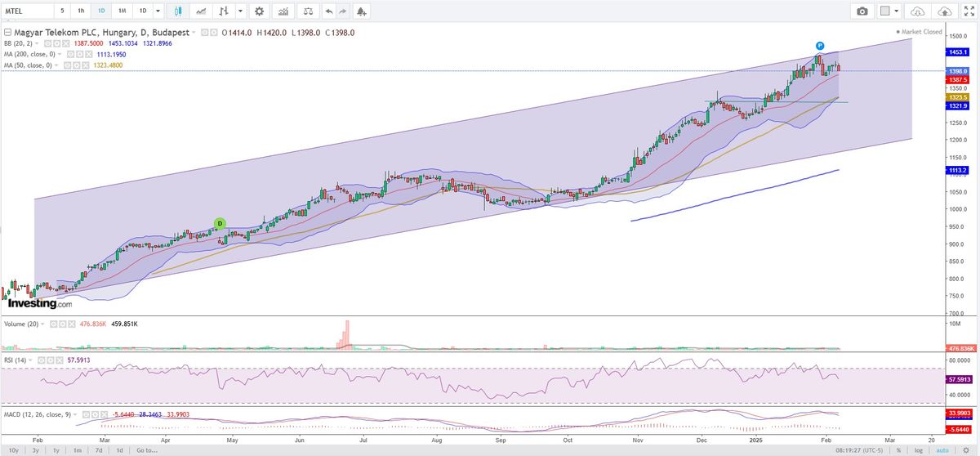
Task: Select 1M interval
Action: (122, 11)
